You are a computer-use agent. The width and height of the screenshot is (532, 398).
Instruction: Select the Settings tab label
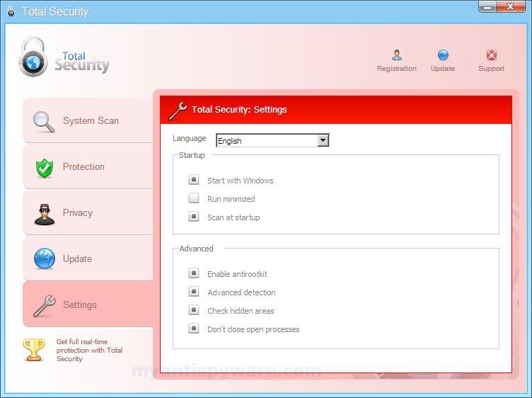click(x=80, y=305)
